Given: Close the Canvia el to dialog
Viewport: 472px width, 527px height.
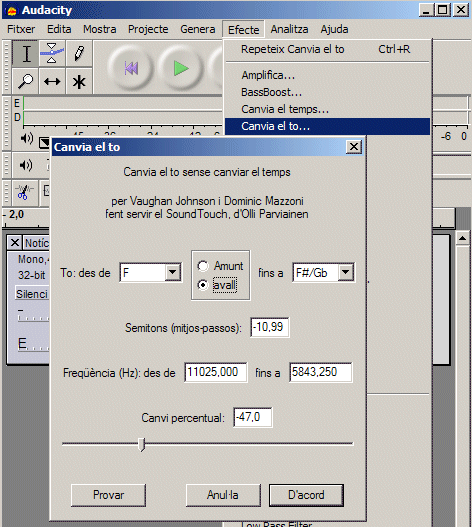Looking at the screenshot, I should [354, 147].
